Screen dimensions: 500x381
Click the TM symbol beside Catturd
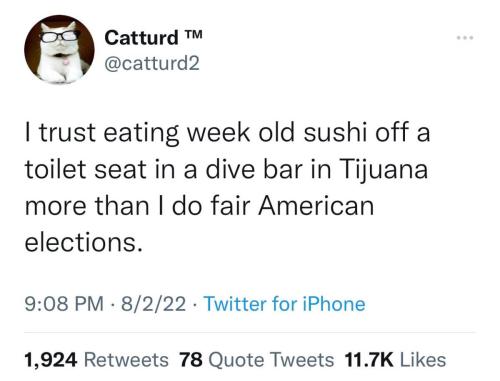pyautogui.click(x=193, y=34)
